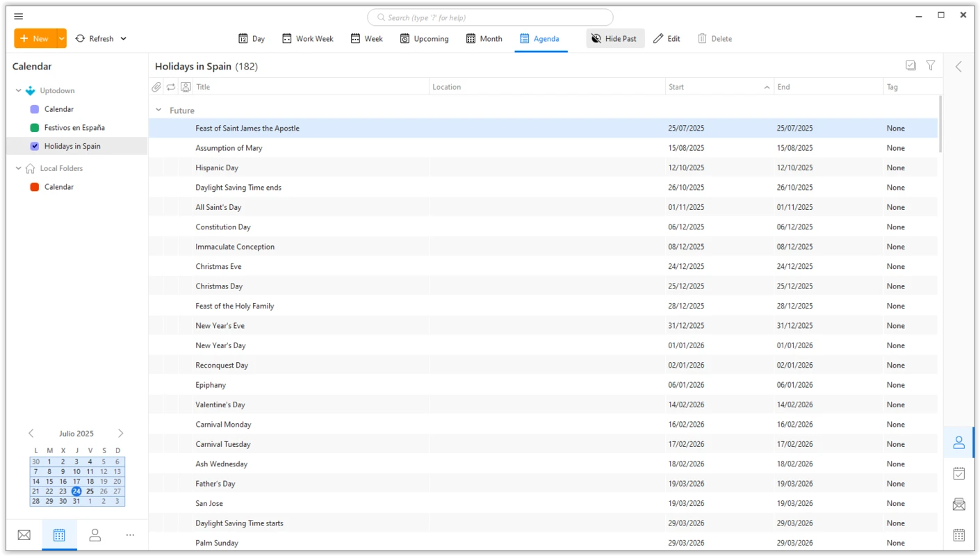This screenshot has height=556, width=980.
Task: Switch to the Month view
Action: tap(484, 38)
